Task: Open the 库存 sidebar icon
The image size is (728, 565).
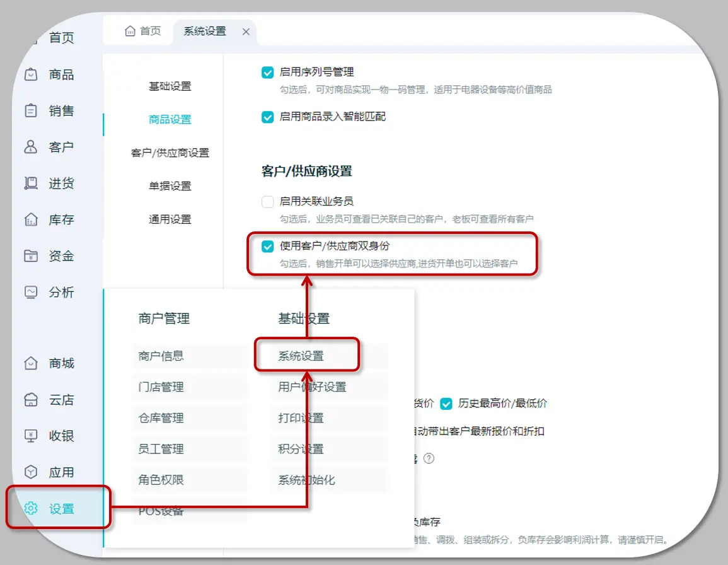Action: pos(31,219)
